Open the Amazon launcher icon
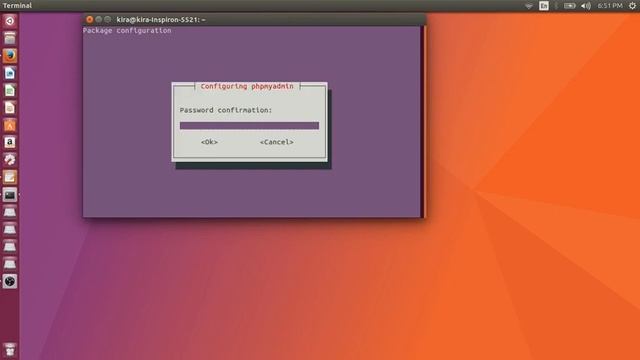The height and width of the screenshot is (360, 640). click(x=10, y=142)
